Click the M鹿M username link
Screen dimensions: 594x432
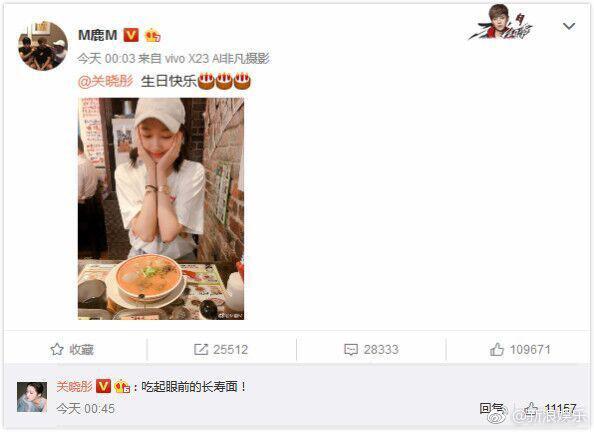pyautogui.click(x=98, y=35)
